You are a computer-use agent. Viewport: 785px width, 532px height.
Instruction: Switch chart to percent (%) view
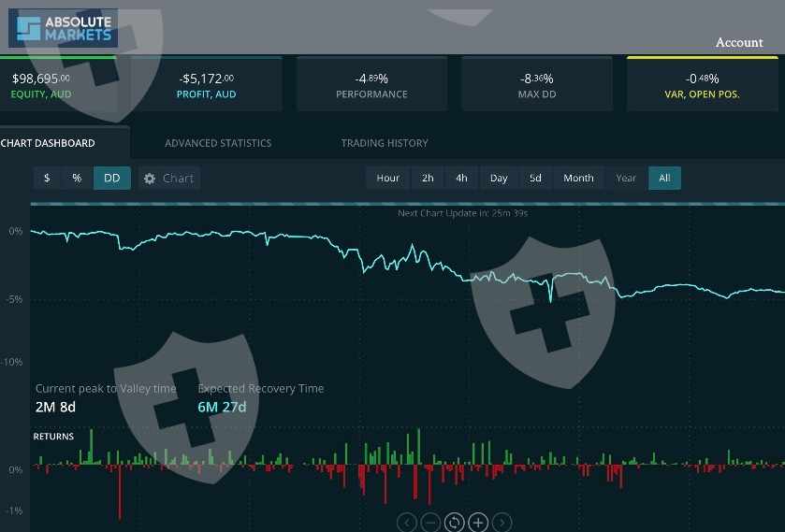click(77, 179)
